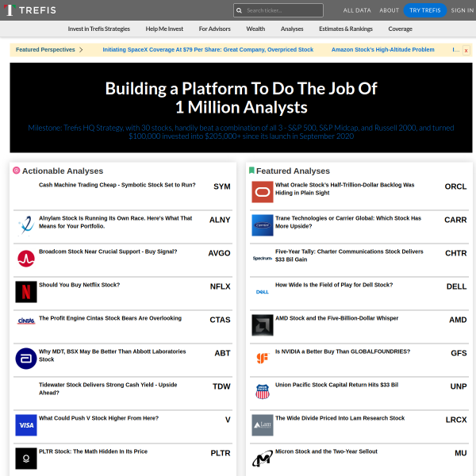The height and width of the screenshot is (476, 476).
Task: Open Initiating SpaceX Coverage article link
Action: tap(208, 49)
